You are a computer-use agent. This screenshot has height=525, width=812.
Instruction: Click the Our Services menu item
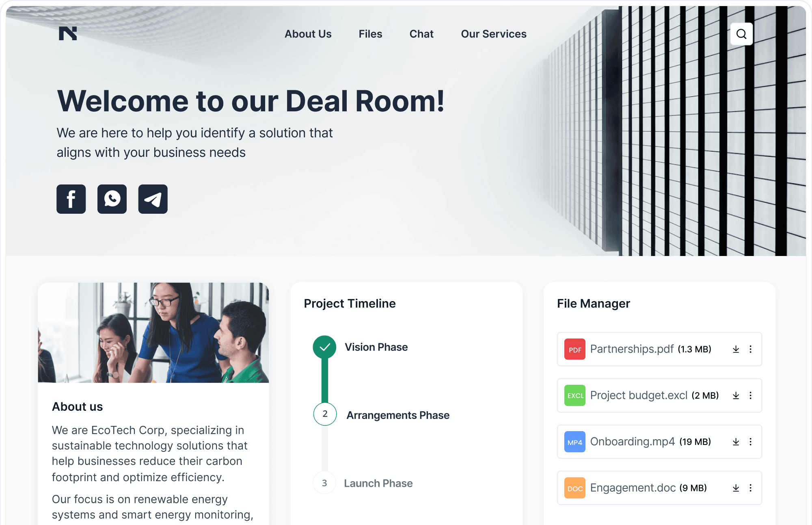(x=493, y=34)
